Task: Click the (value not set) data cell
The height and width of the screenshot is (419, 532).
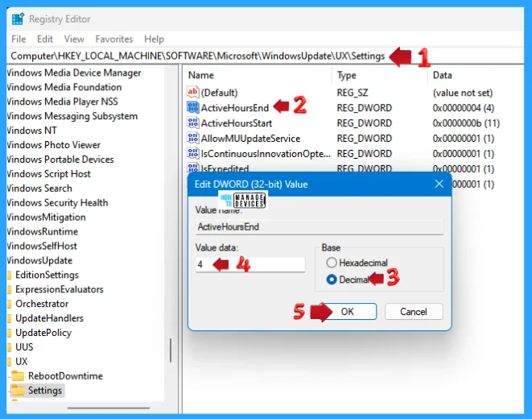Action: click(x=463, y=93)
